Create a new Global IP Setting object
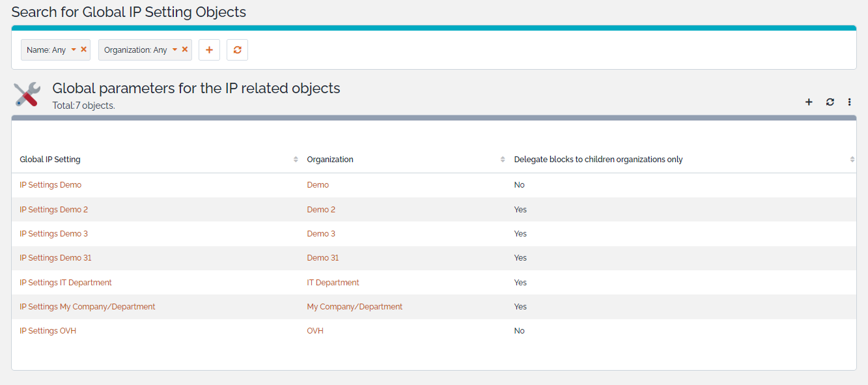868x385 pixels. 809,102
